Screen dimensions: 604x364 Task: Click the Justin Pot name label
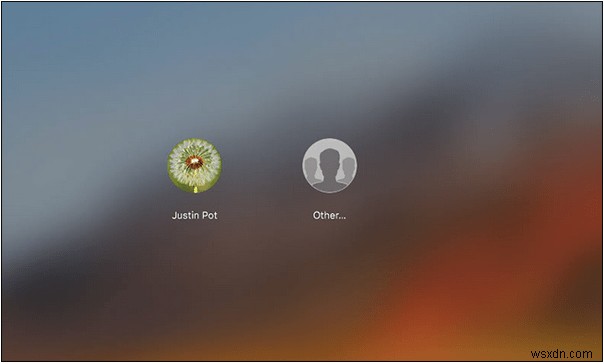click(x=195, y=215)
